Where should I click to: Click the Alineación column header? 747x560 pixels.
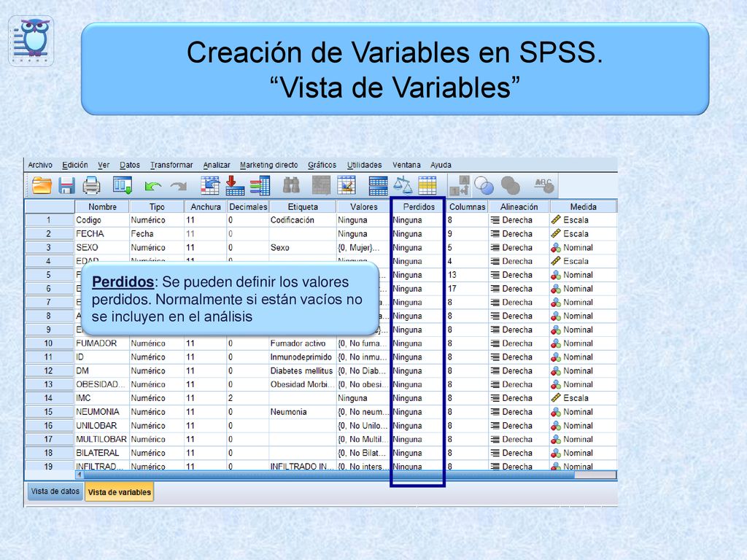519,206
